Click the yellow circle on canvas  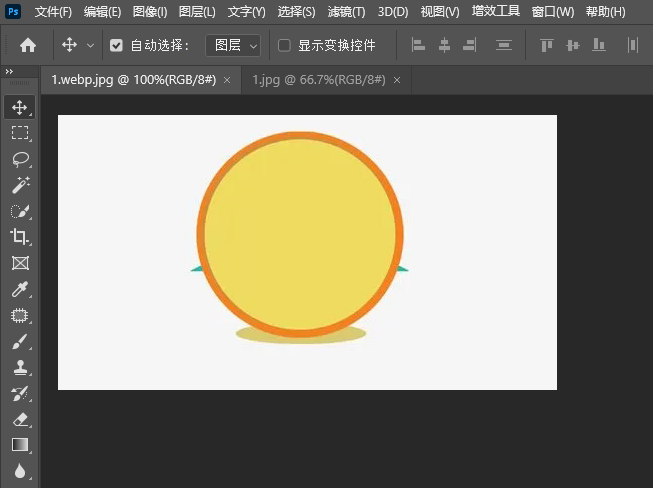300,234
